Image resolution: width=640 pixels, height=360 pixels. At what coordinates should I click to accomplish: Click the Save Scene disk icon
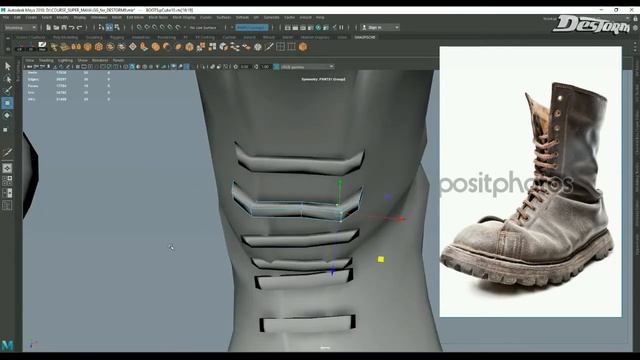tap(64, 27)
